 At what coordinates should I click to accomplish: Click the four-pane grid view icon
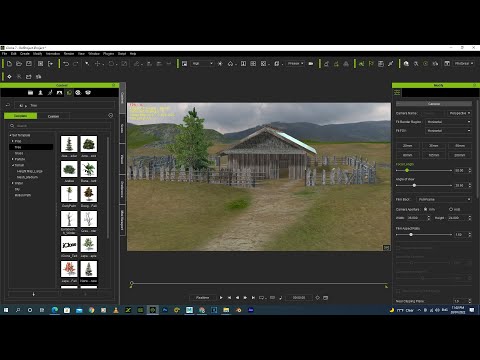pos(253,64)
